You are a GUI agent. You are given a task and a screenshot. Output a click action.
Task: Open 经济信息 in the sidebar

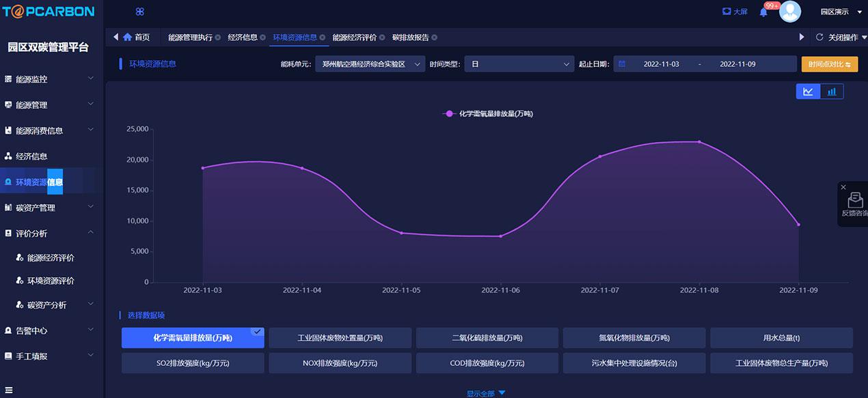(x=31, y=156)
